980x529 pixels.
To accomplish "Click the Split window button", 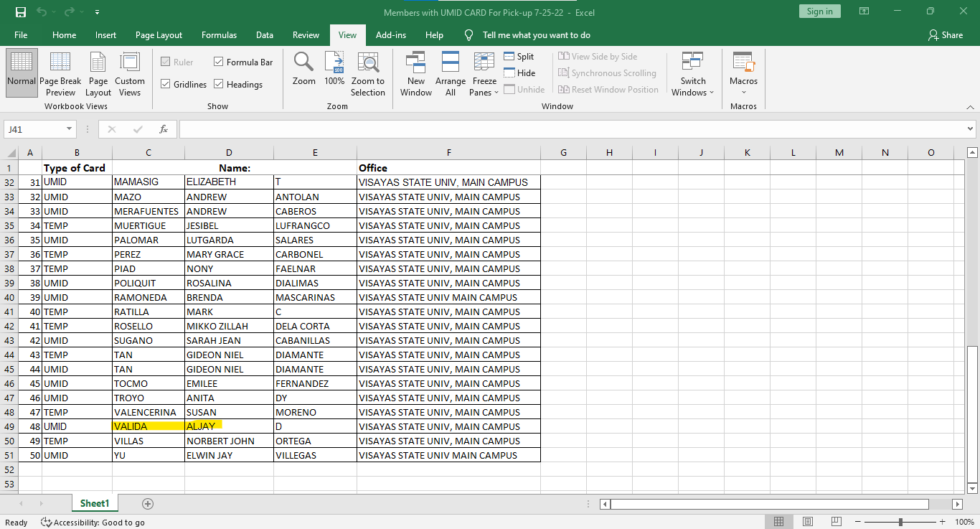I will 519,57.
